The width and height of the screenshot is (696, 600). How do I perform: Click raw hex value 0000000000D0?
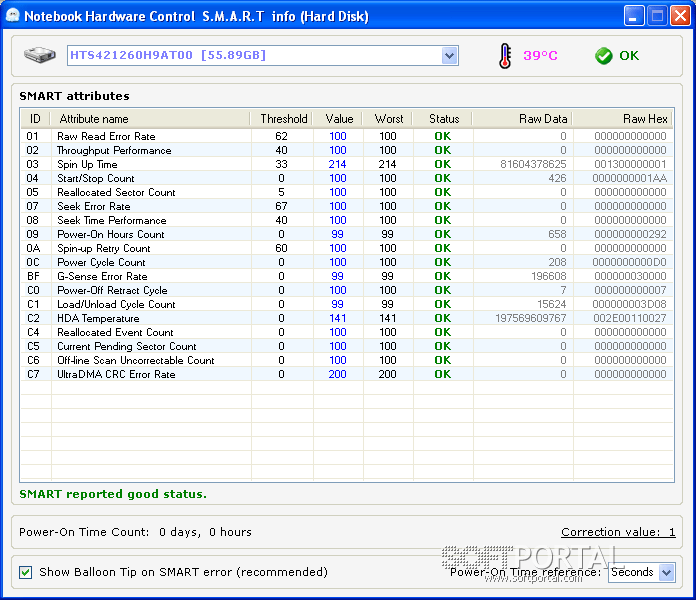point(629,262)
